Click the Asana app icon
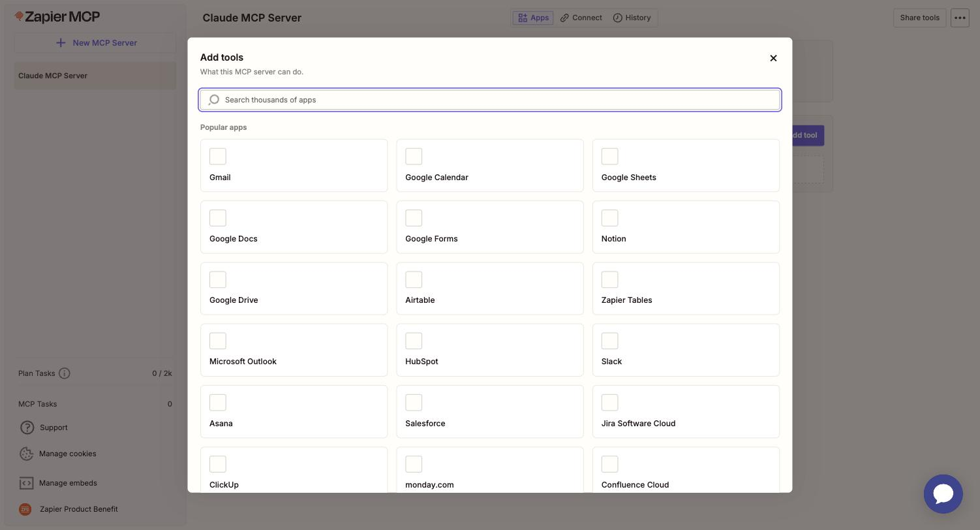 click(218, 403)
